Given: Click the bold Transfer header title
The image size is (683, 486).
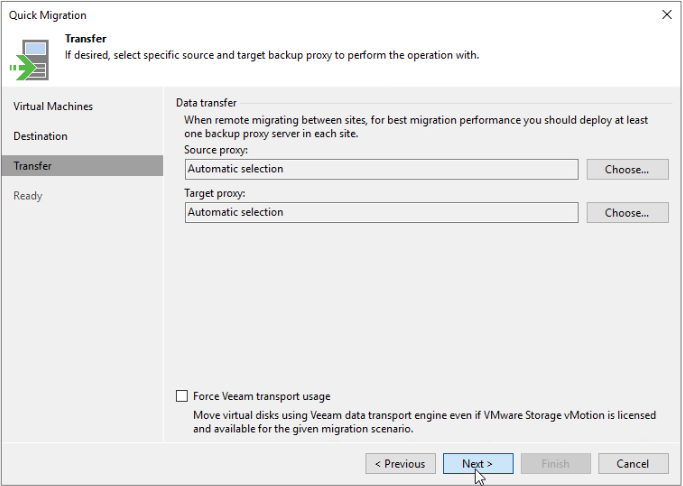Looking at the screenshot, I should [x=86, y=39].
